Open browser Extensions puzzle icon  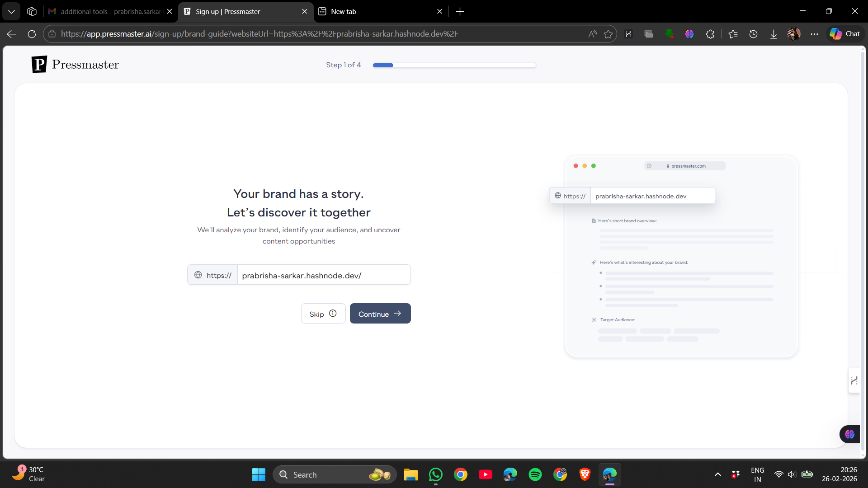click(710, 34)
